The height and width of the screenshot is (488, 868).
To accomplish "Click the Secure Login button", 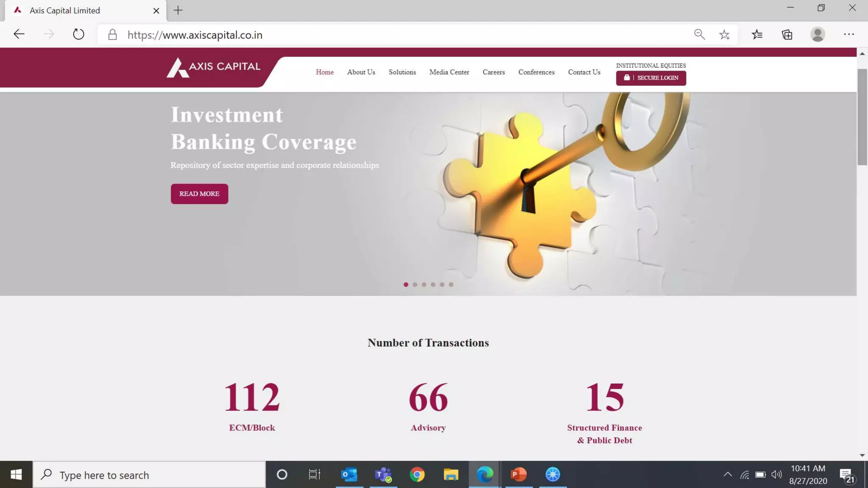I will pos(651,78).
